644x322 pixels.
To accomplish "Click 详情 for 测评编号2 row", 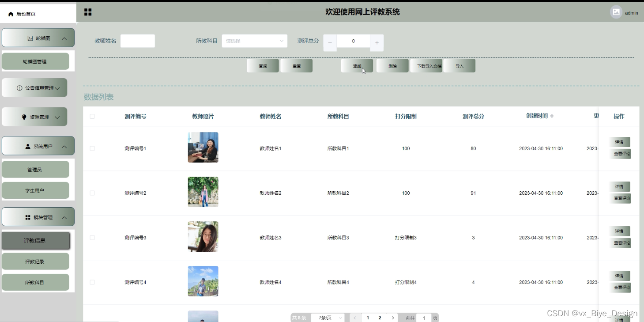I will pyautogui.click(x=619, y=187).
